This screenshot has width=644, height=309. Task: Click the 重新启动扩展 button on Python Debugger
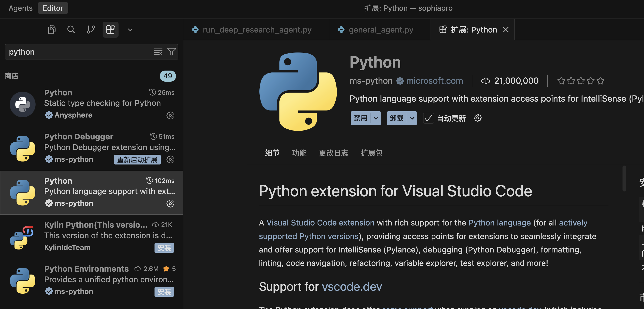tap(137, 160)
